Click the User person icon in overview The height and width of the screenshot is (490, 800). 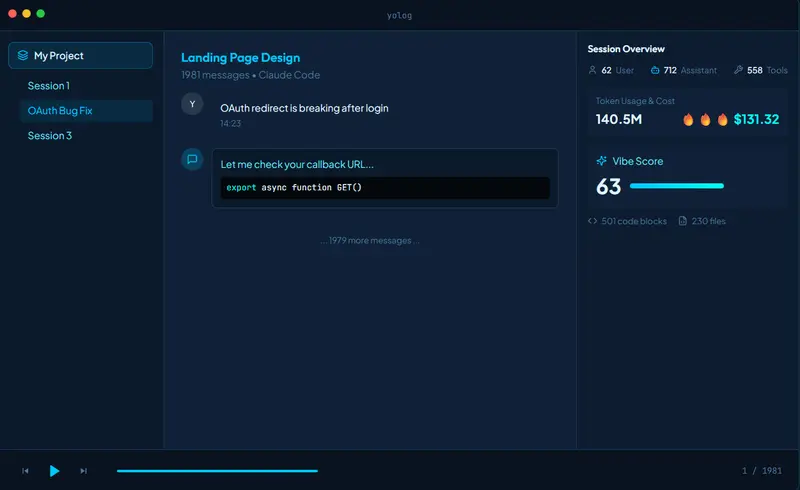click(593, 71)
